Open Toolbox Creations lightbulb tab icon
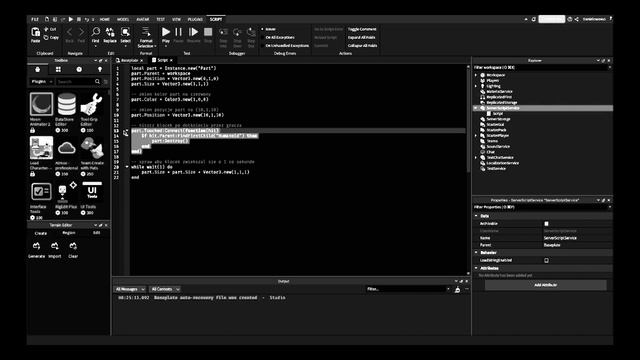Image resolution: width=640 pixels, height=360 pixels. (100, 70)
